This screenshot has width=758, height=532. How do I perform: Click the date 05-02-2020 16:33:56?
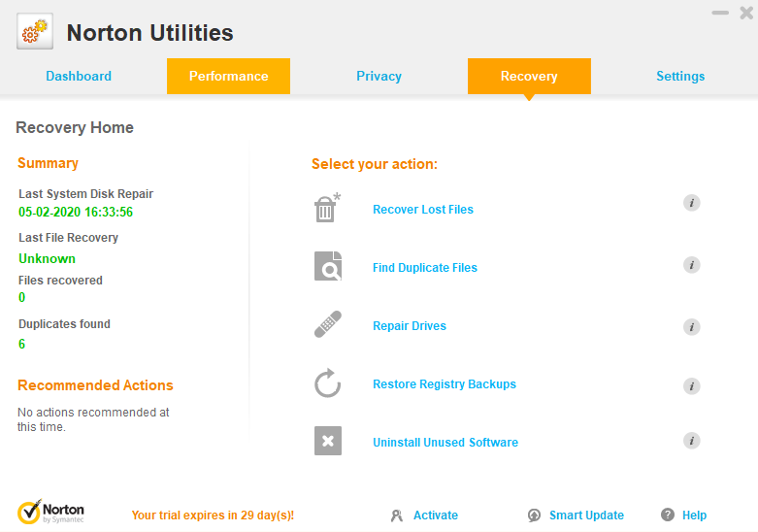76,212
